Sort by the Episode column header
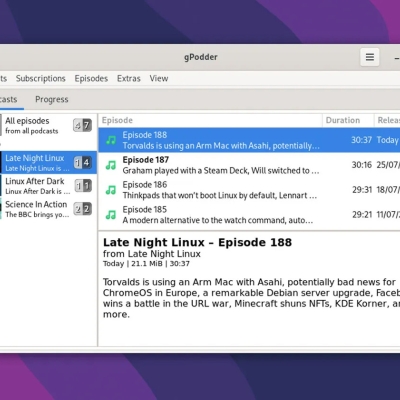This screenshot has width=400, height=400. point(210,120)
